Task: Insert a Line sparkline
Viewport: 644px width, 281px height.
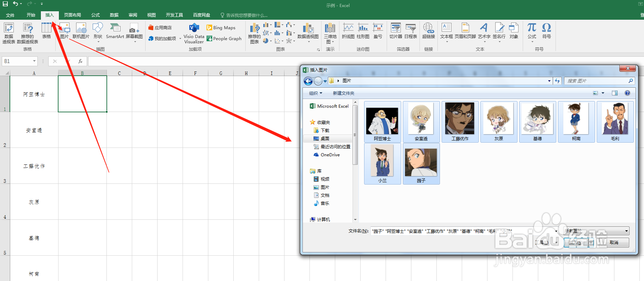Action: coord(348,30)
